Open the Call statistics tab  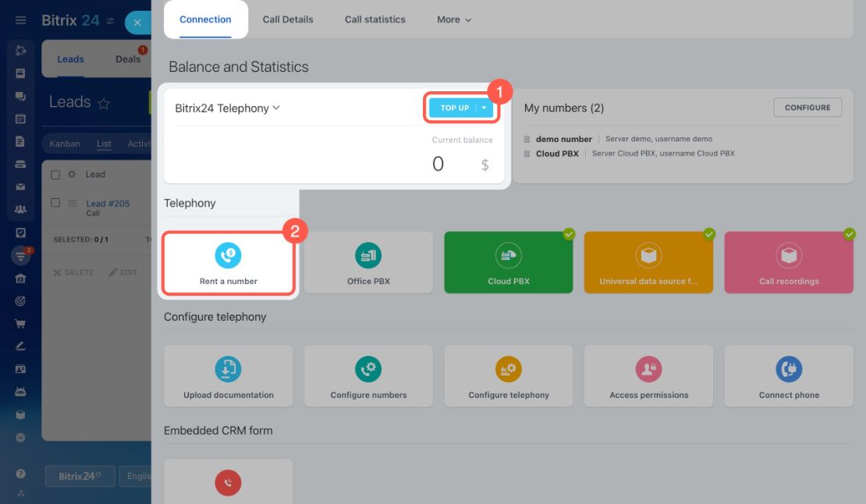(x=375, y=20)
